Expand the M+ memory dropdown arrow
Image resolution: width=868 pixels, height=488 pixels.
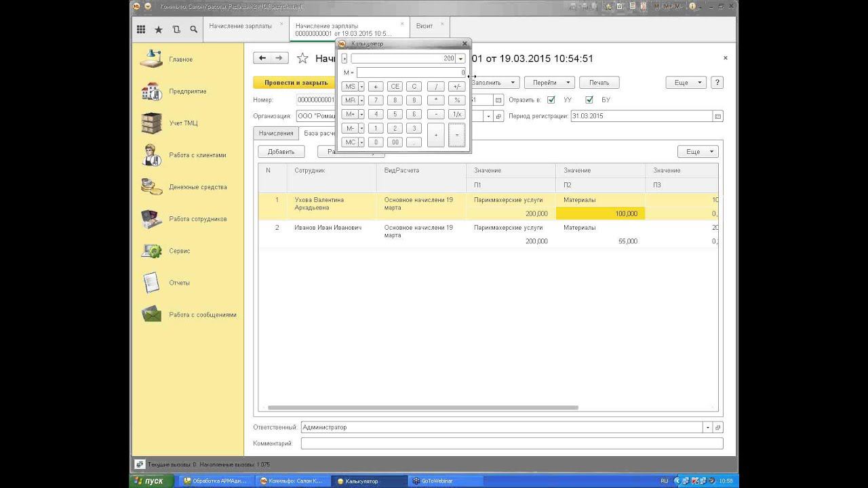pos(361,115)
